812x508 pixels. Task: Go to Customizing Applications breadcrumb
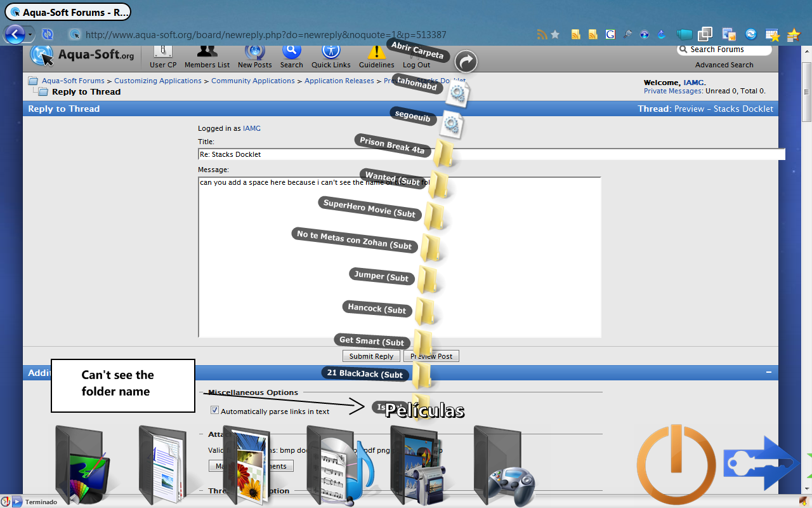click(158, 81)
